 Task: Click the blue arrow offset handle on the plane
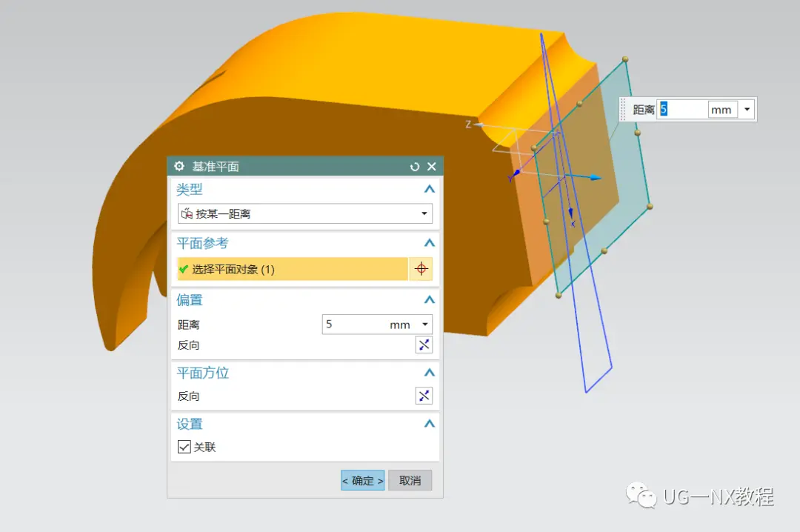[x=594, y=178]
